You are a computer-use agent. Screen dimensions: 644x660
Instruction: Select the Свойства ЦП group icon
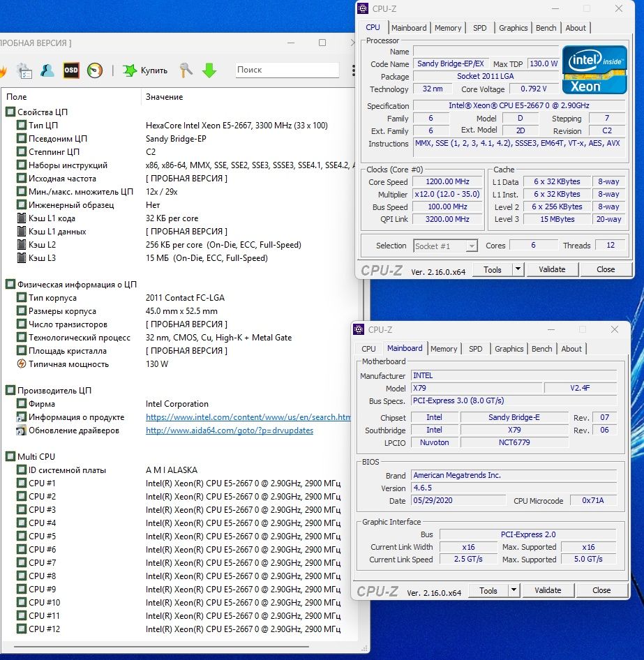[10, 112]
